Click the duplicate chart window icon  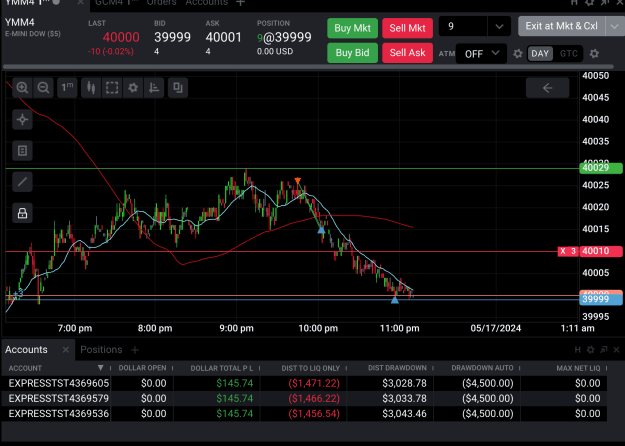[x=178, y=88]
